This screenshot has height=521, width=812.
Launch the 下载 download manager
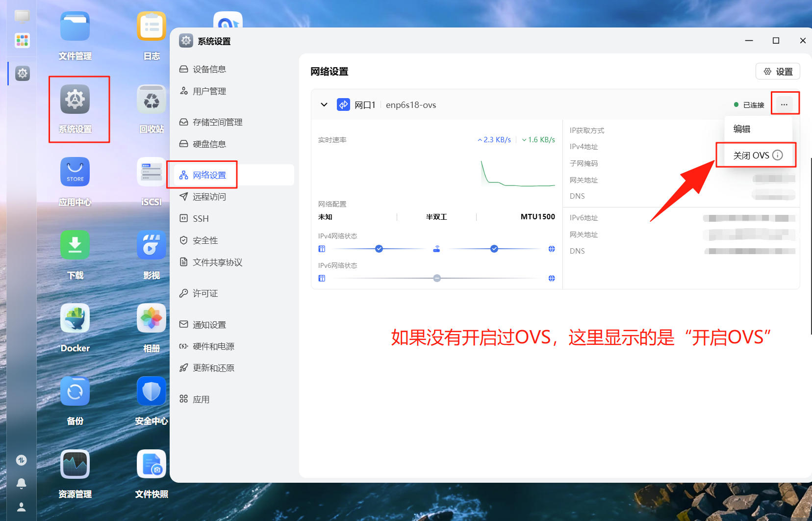[x=75, y=245]
